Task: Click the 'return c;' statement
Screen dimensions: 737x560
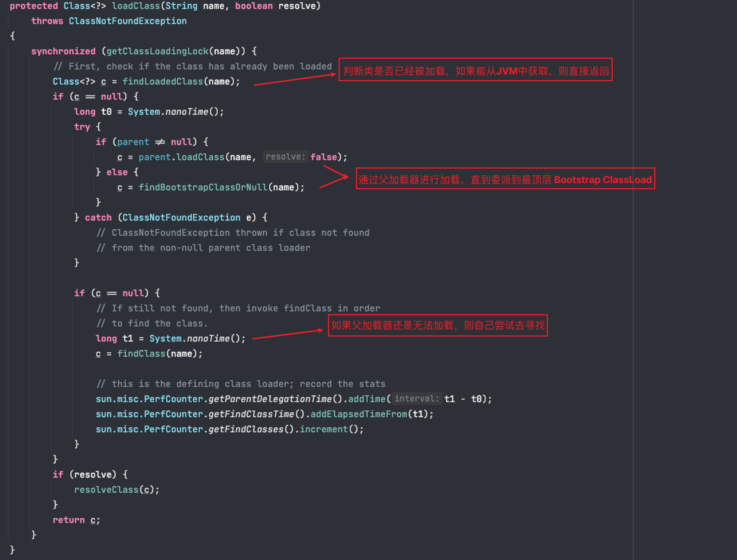Action: (x=76, y=520)
